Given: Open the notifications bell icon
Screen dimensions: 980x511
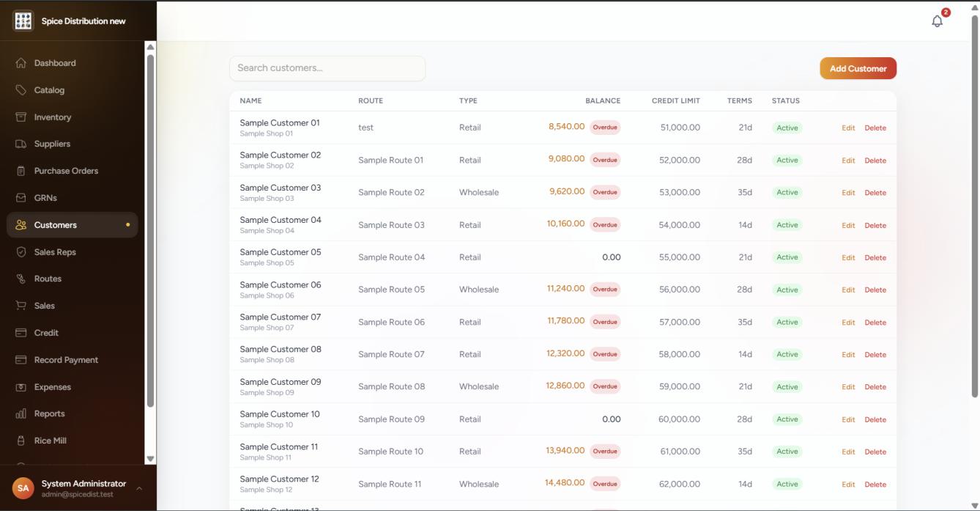Looking at the screenshot, I should click(937, 21).
